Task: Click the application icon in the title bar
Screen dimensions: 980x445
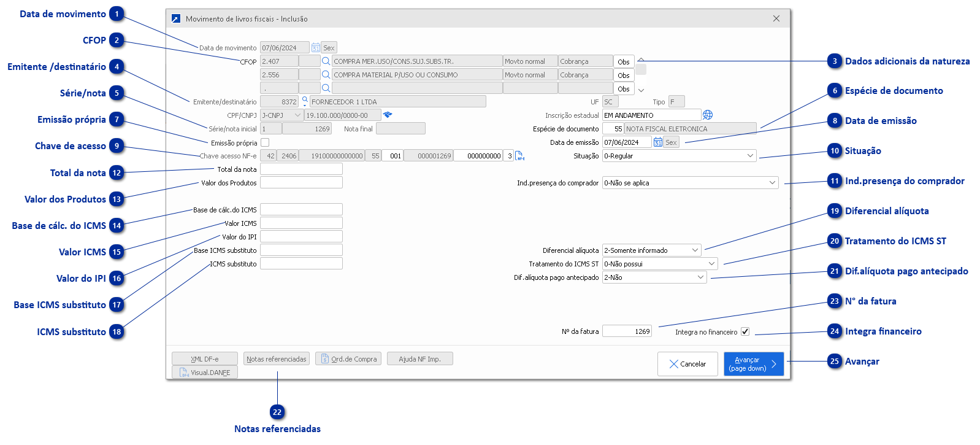Action: tap(176, 19)
